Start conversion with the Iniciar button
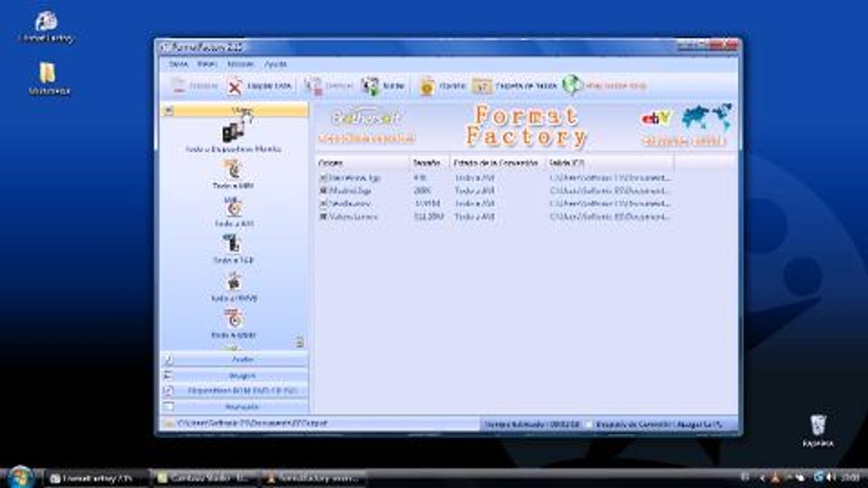This screenshot has height=488, width=868. [x=383, y=86]
